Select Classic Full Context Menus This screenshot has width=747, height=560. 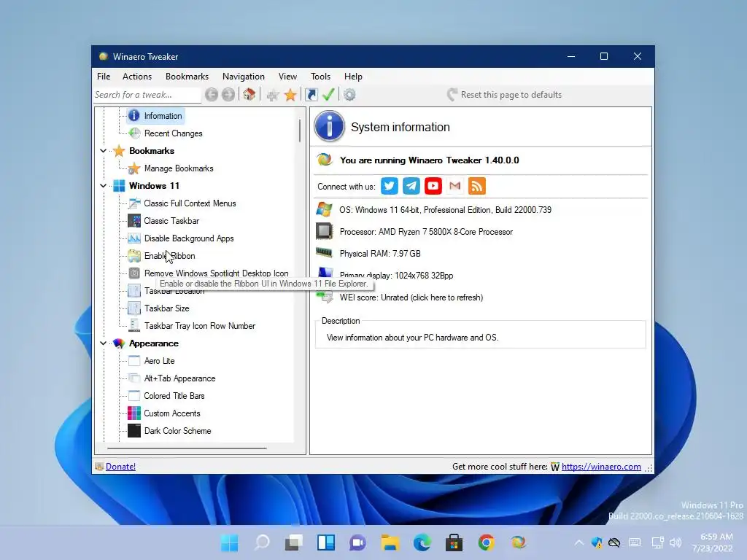point(190,203)
